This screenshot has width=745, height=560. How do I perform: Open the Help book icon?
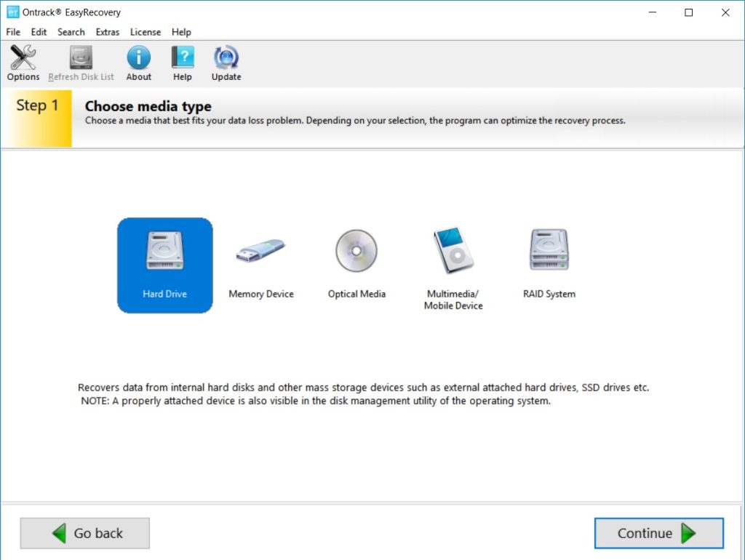(183, 58)
